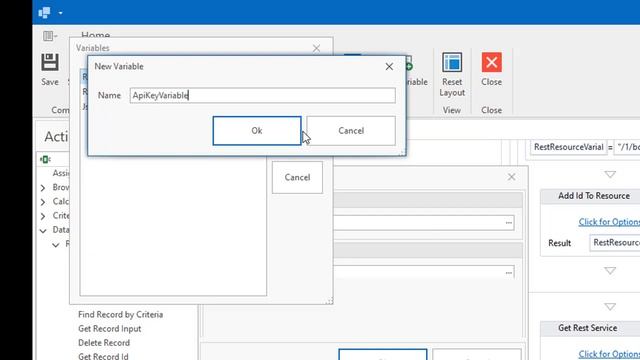Click Cancel button in the Variables window
This screenshot has width=640, height=360.
click(x=297, y=177)
